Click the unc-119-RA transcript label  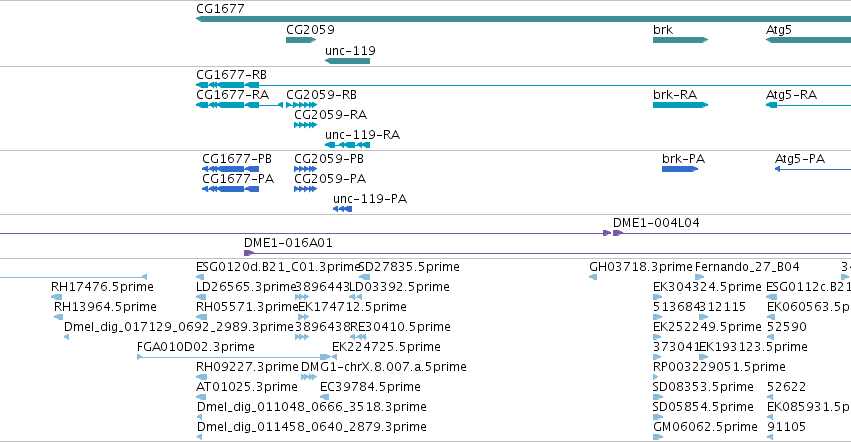363,135
